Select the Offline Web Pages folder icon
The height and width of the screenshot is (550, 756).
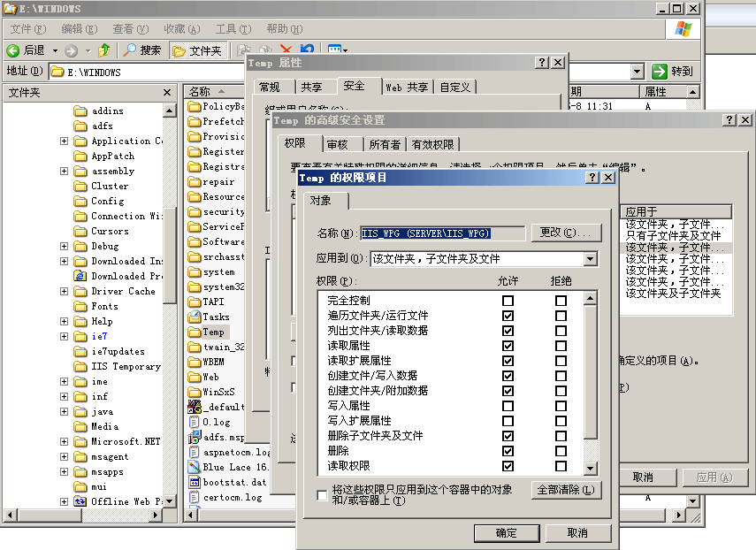click(80, 501)
